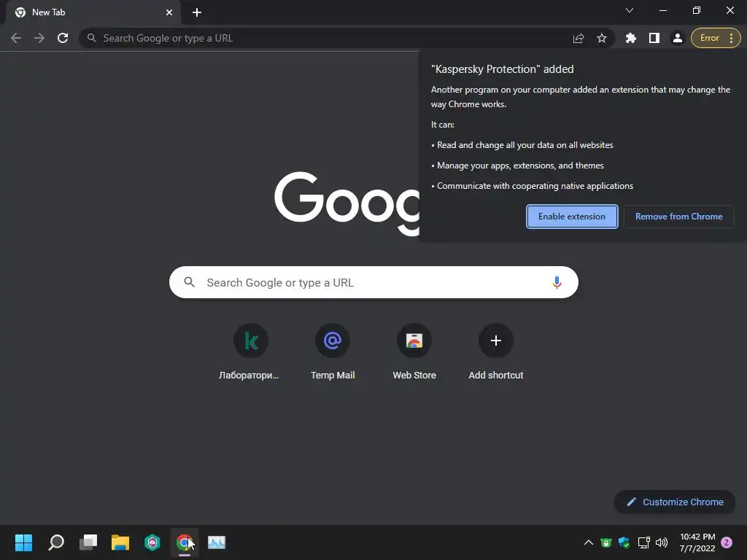Click the Google search box
This screenshot has height=560, width=747.
click(373, 282)
